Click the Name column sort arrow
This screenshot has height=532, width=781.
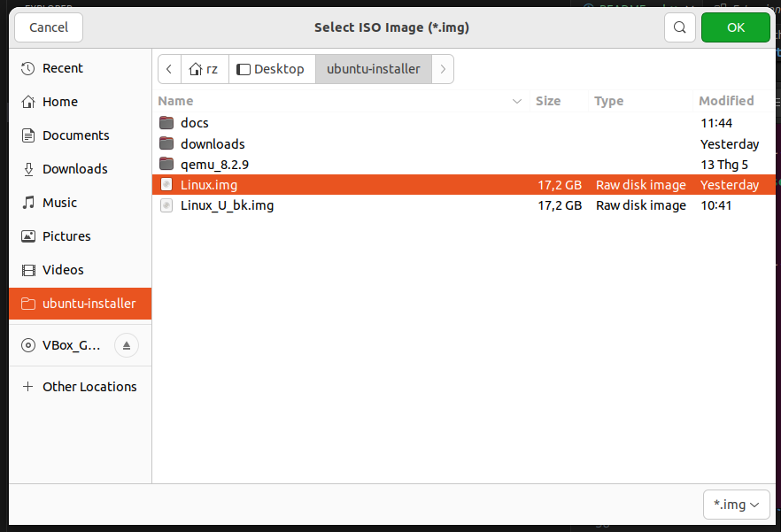[517, 102]
